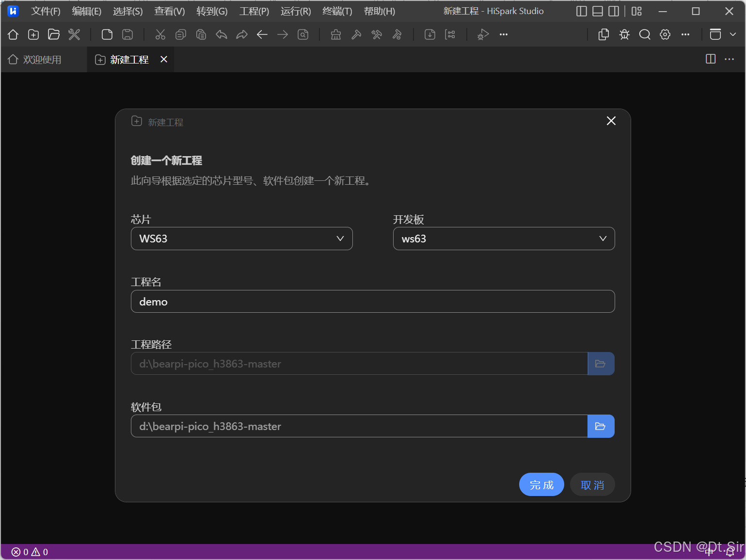
Task: Start debugging with the play-bug icon
Action: [483, 34]
